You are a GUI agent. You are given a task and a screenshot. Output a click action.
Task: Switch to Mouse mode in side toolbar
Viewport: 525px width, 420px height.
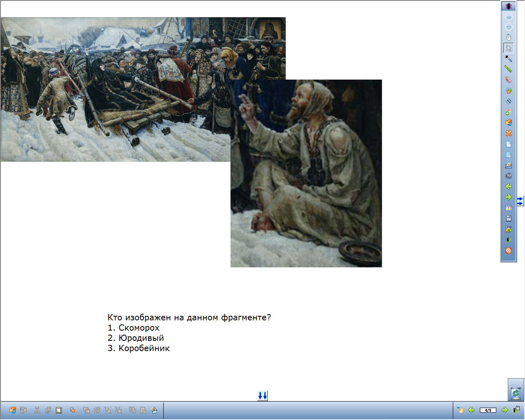pyautogui.click(x=509, y=37)
